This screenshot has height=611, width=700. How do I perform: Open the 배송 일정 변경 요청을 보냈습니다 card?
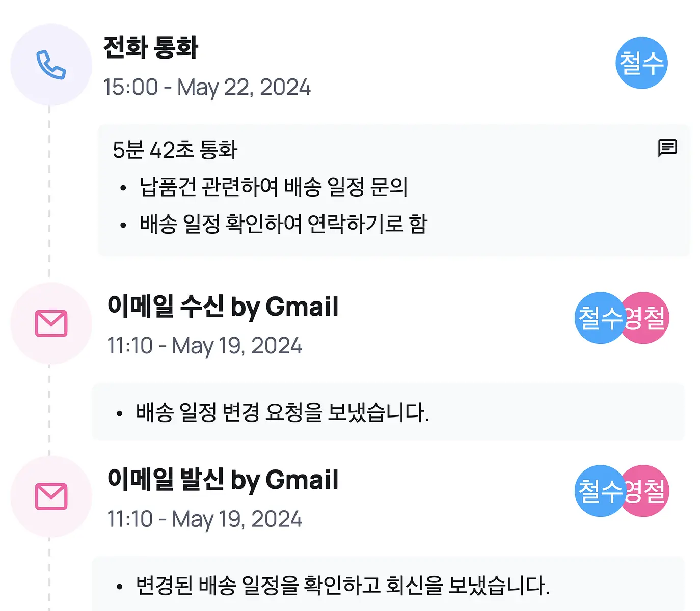tap(388, 412)
